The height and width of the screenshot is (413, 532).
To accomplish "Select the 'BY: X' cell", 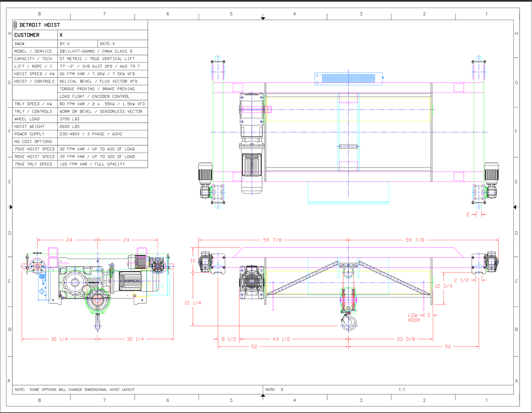I will point(78,44).
